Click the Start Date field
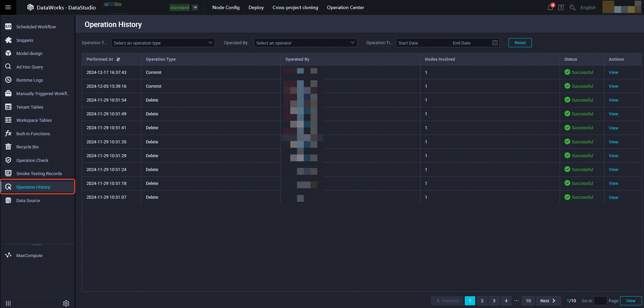The height and width of the screenshot is (308, 644). pos(421,43)
